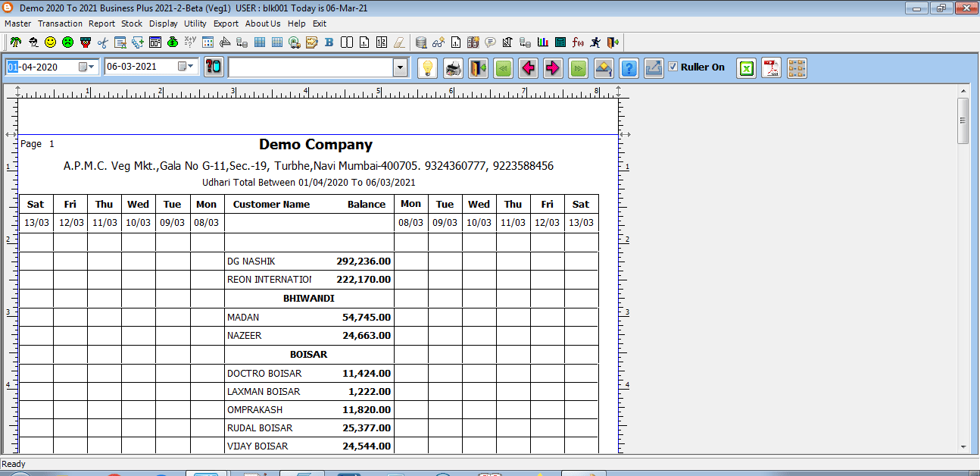This screenshot has height=476, width=980.
Task: Go to next page with right pink arrow
Action: [553, 68]
